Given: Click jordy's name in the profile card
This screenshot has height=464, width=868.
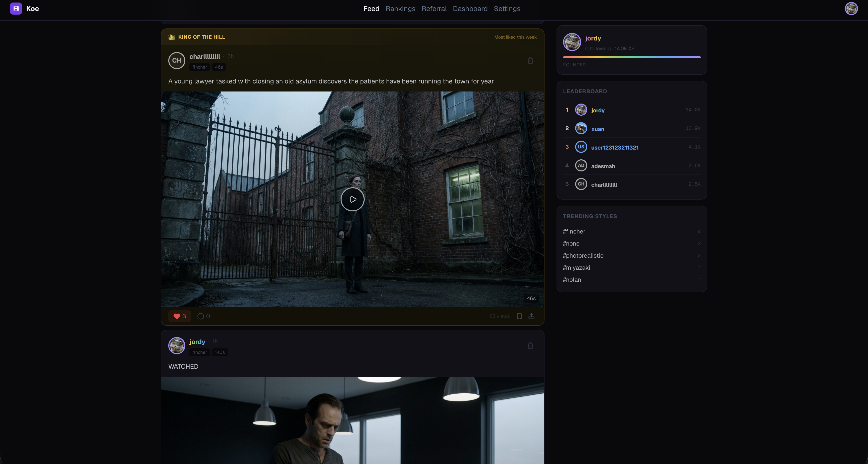Looking at the screenshot, I should click(593, 38).
